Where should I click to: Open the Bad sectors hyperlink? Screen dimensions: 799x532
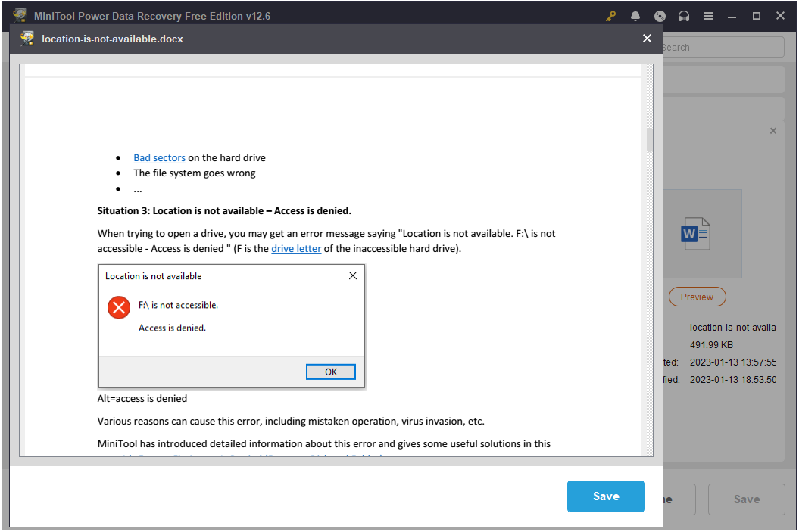click(159, 157)
